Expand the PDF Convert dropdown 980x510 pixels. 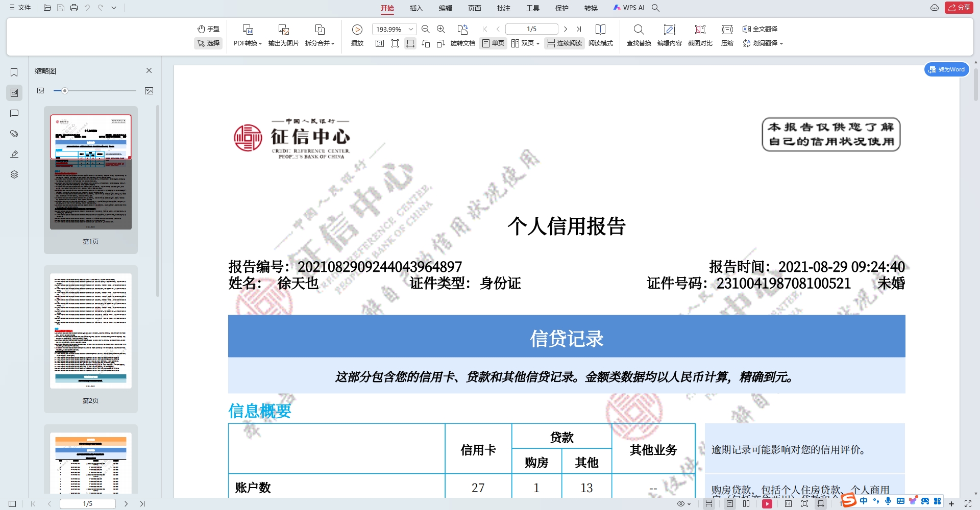pos(248,43)
